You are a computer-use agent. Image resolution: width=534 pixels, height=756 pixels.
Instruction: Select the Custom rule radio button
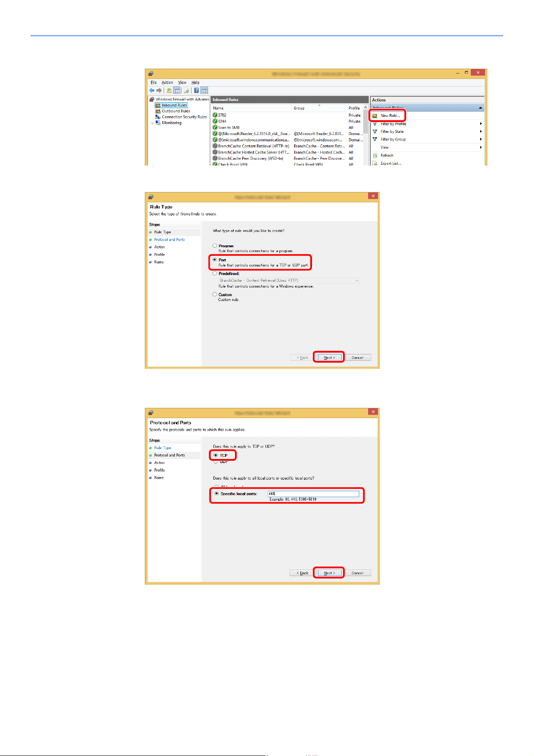point(215,294)
